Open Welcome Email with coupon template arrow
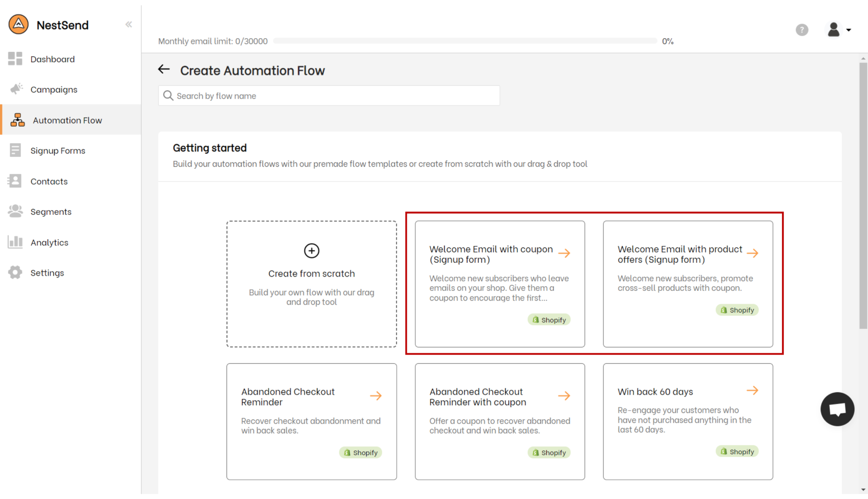Screen dimensions: 868x499 (x=564, y=254)
